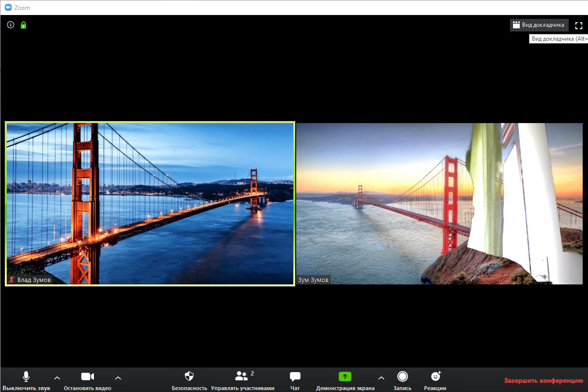Click the Zoom logo in title bar

[x=8, y=8]
